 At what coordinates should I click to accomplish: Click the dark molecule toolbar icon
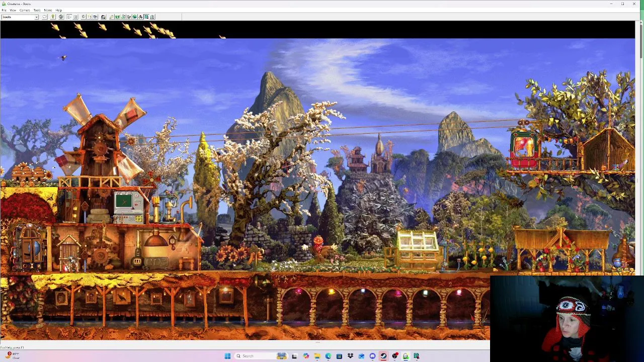(141, 17)
